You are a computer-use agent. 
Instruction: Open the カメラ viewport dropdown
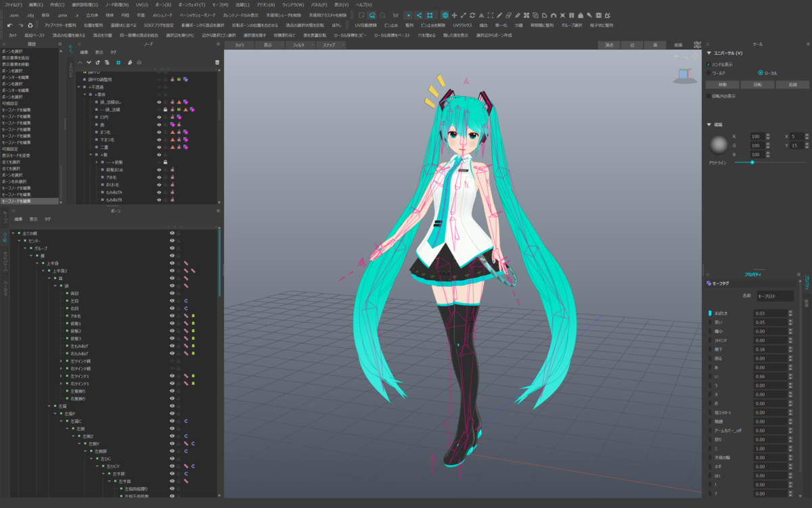click(239, 45)
